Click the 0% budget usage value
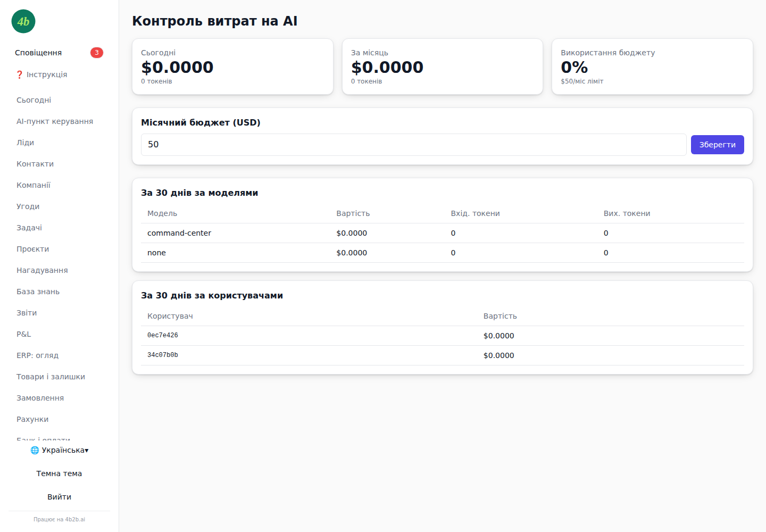Viewport: 766px width, 532px height. pyautogui.click(x=574, y=67)
